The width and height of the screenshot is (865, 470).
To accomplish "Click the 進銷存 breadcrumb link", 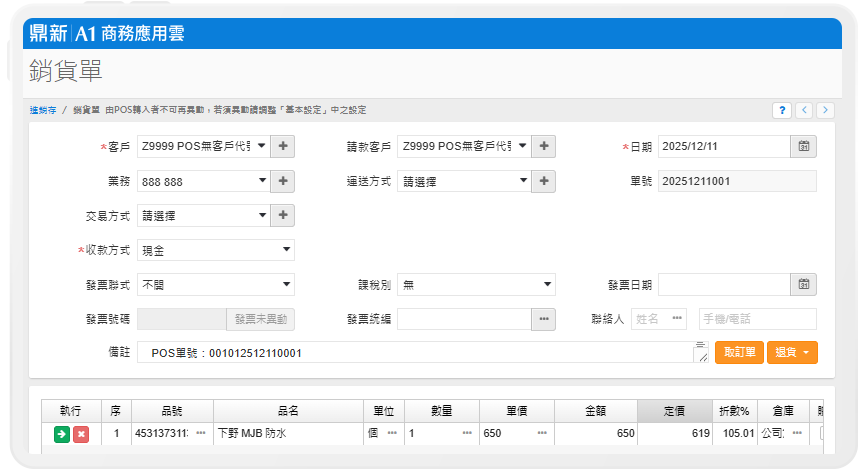I will (43, 109).
